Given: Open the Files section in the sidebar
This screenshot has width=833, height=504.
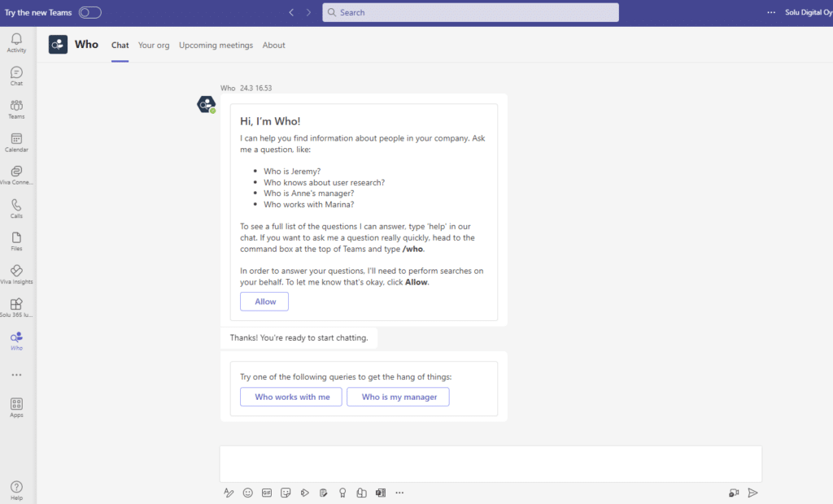Looking at the screenshot, I should point(16,241).
